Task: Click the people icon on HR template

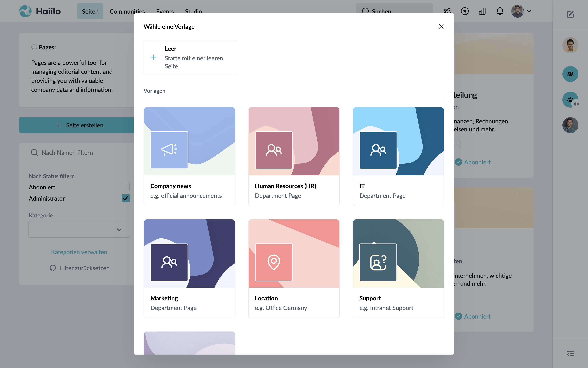Action: click(274, 150)
